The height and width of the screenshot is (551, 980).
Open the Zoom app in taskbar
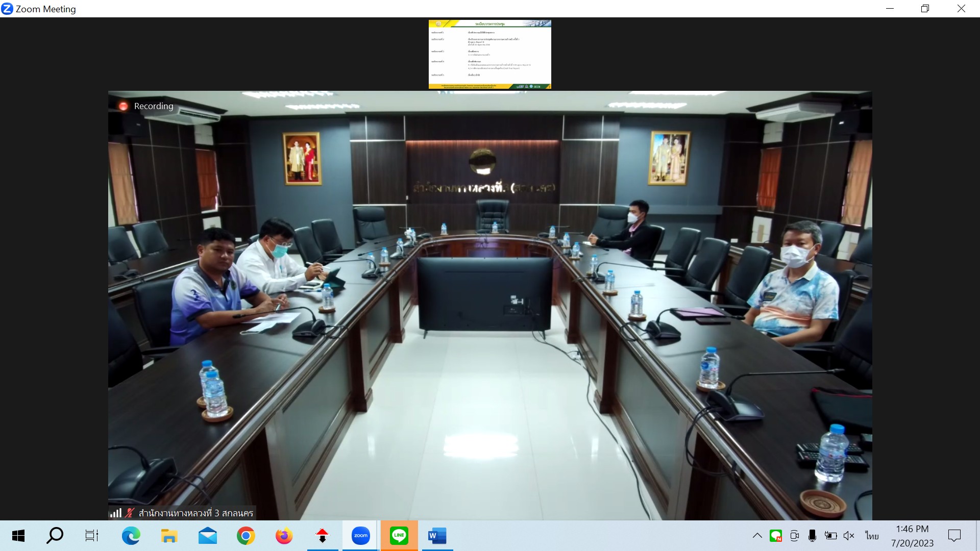point(360,536)
